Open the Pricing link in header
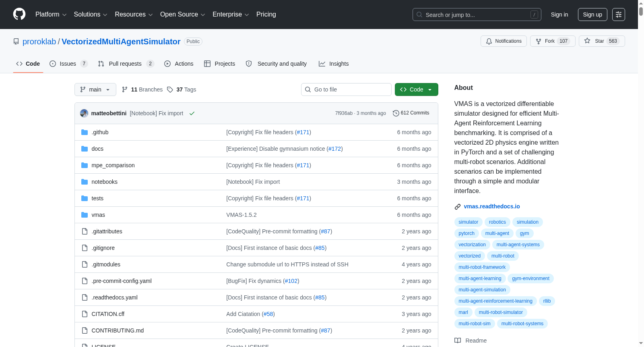The image size is (644, 347). click(x=266, y=15)
